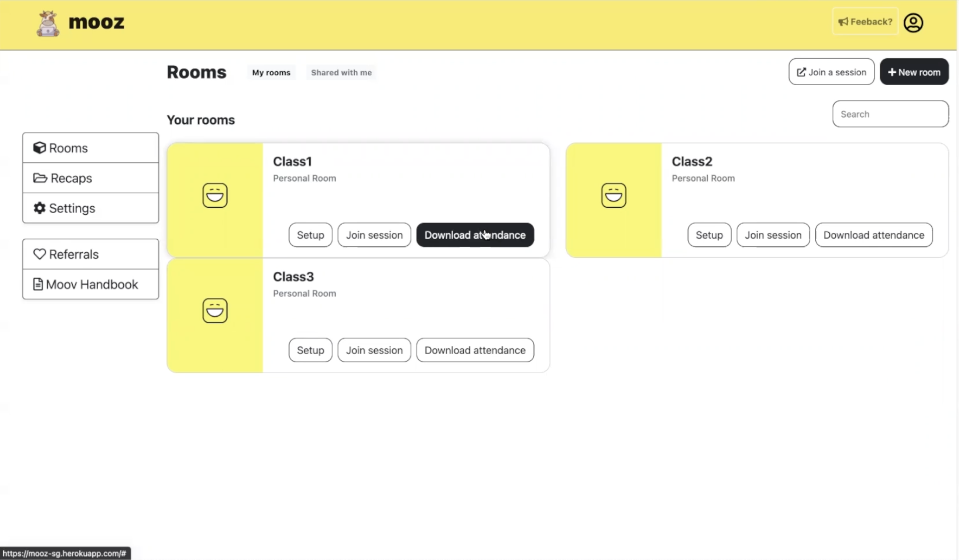This screenshot has height=560, width=959.
Task: Click the mooz cow logo icon
Action: click(48, 24)
